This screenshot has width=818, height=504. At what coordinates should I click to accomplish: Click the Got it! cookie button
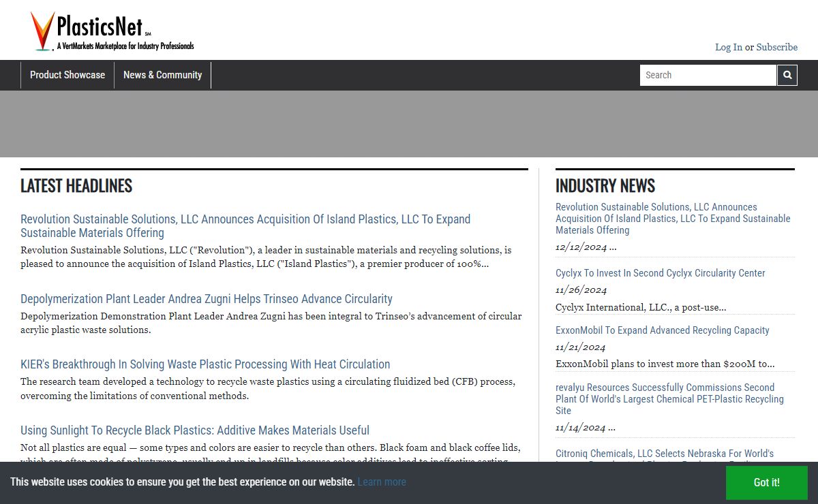click(x=767, y=482)
